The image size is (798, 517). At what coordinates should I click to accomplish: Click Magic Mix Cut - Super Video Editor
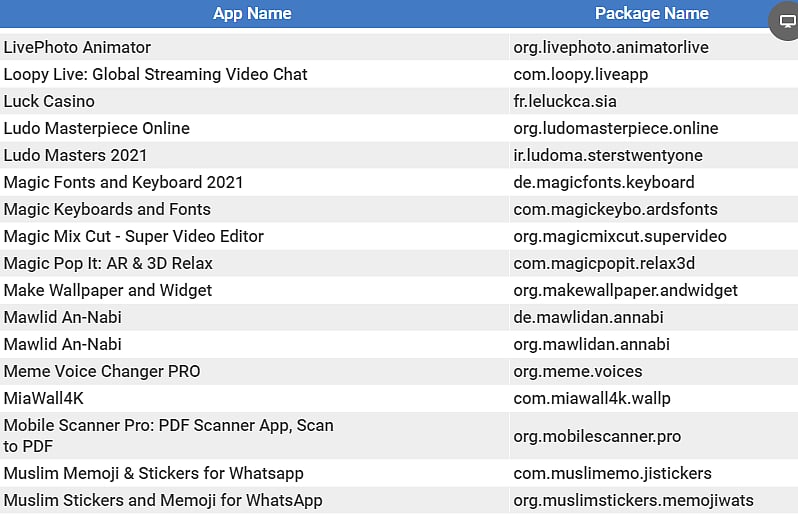133,236
